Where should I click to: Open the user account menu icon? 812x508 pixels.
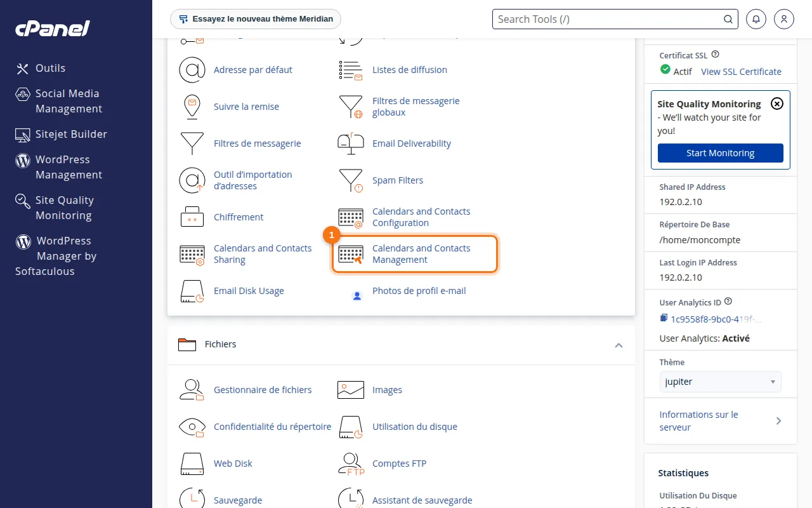(784, 19)
